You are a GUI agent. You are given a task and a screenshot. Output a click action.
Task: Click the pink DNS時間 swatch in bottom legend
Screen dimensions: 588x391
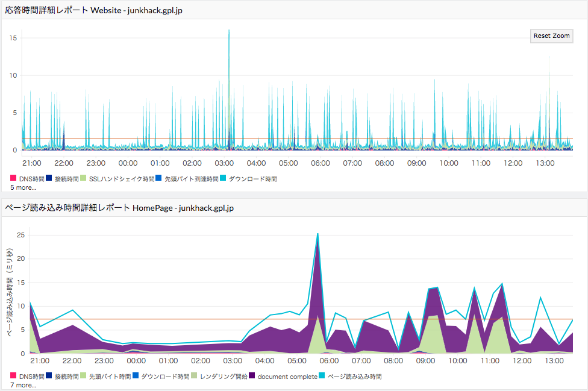[x=13, y=377]
